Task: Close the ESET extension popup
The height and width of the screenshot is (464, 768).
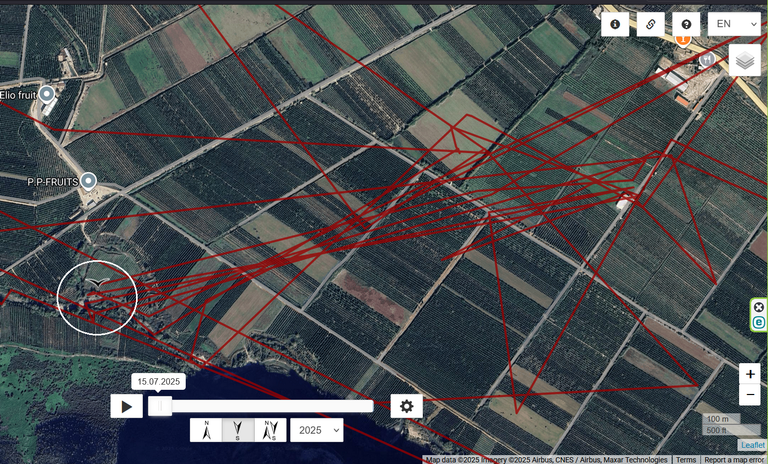Action: tap(759, 307)
